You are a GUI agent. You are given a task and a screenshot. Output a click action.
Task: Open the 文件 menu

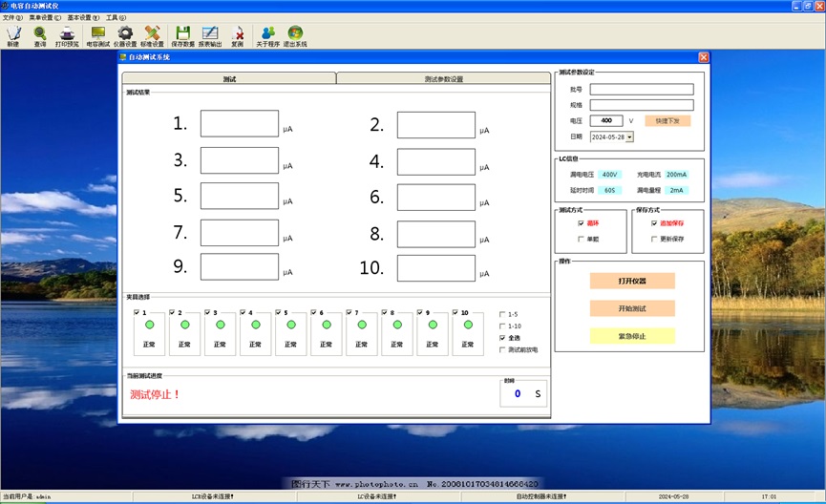(x=12, y=17)
